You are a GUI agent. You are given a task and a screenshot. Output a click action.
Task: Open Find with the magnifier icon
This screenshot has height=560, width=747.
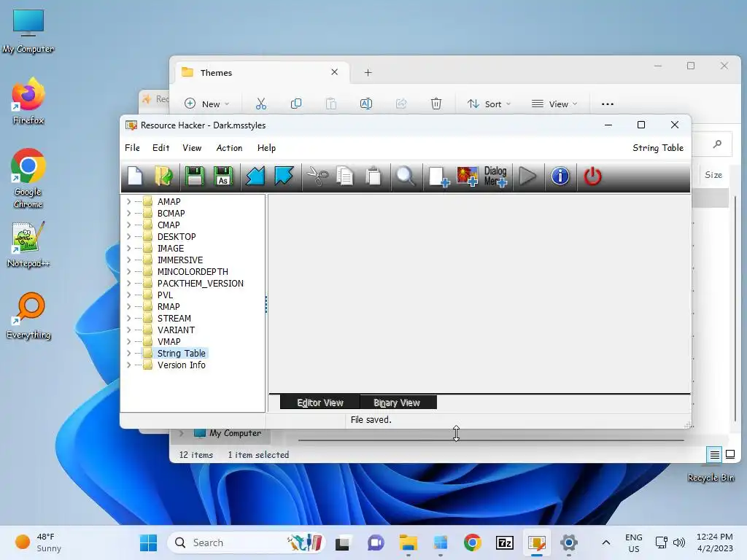coord(406,176)
